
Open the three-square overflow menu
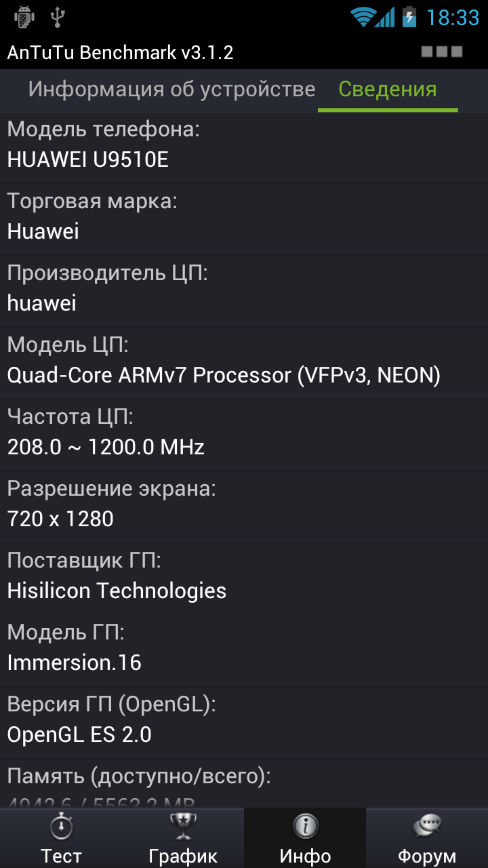(442, 52)
